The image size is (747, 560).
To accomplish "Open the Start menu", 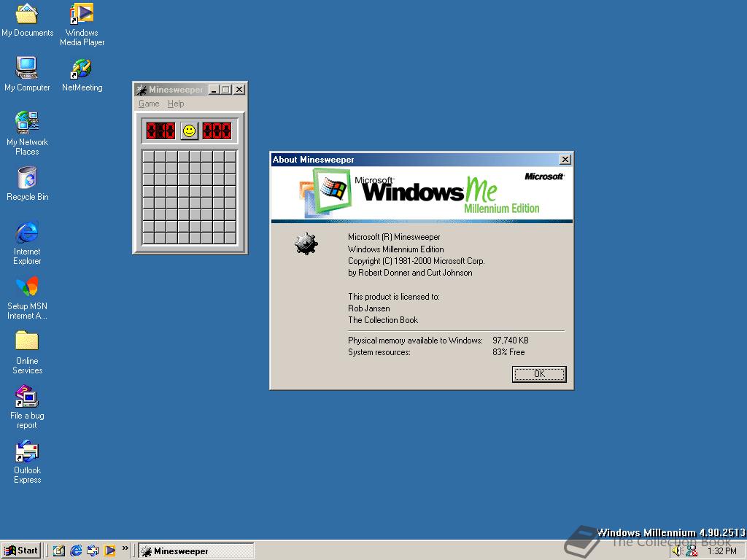I will [x=21, y=551].
